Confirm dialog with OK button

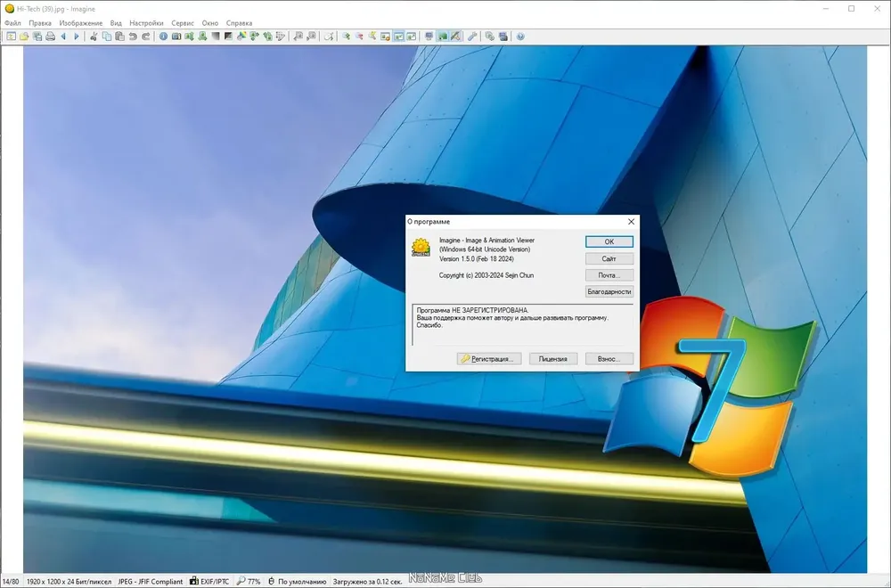609,241
